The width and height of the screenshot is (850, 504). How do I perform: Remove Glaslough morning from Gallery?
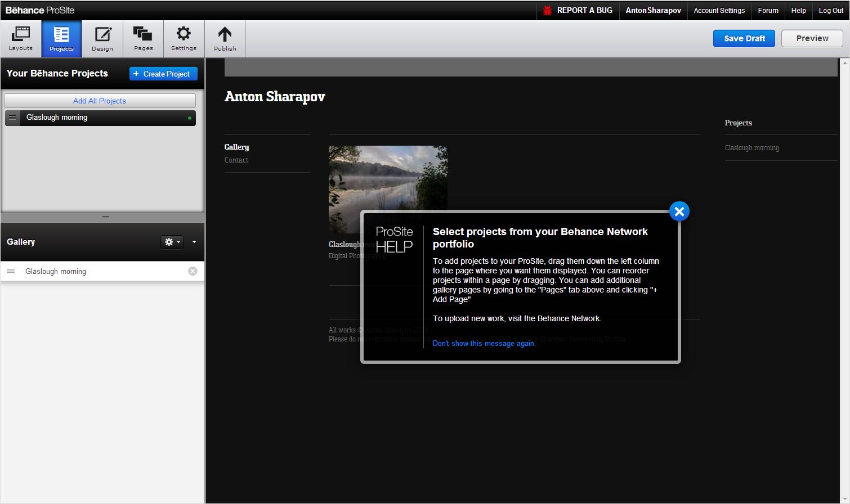193,271
